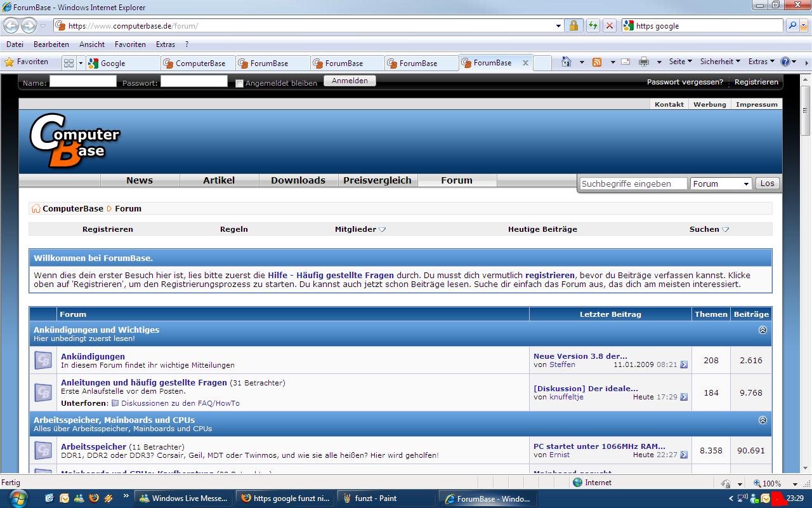Open the Suchen dropdown menu
Screen dimensions: 812x508
(709, 229)
